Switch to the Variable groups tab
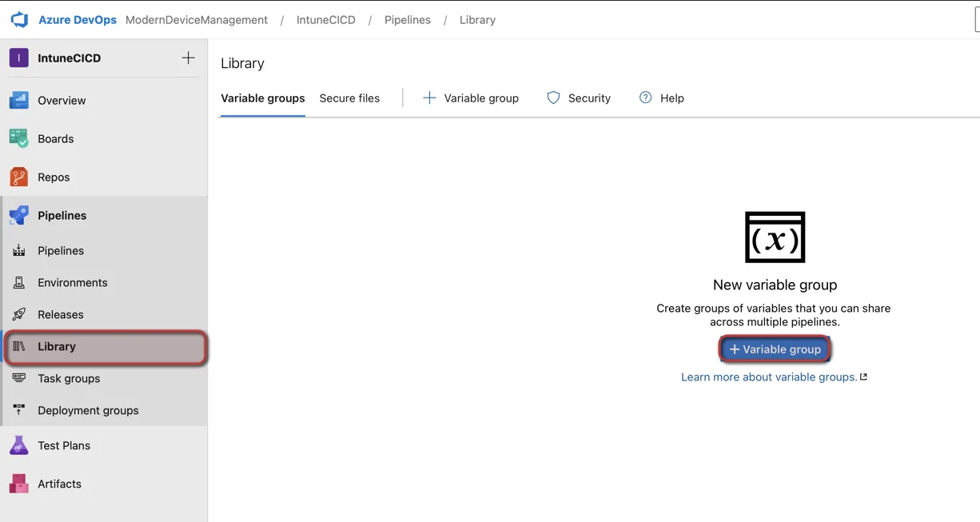Viewport: 980px width, 522px height. pos(263,98)
